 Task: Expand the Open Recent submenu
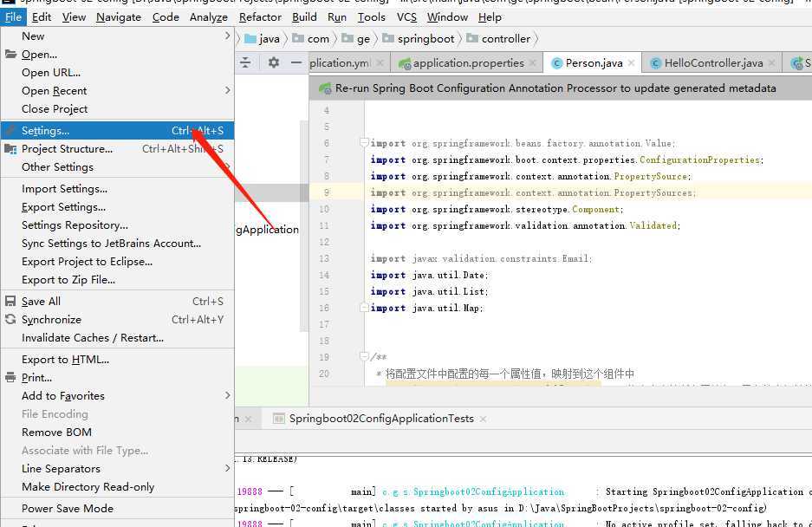(118, 91)
